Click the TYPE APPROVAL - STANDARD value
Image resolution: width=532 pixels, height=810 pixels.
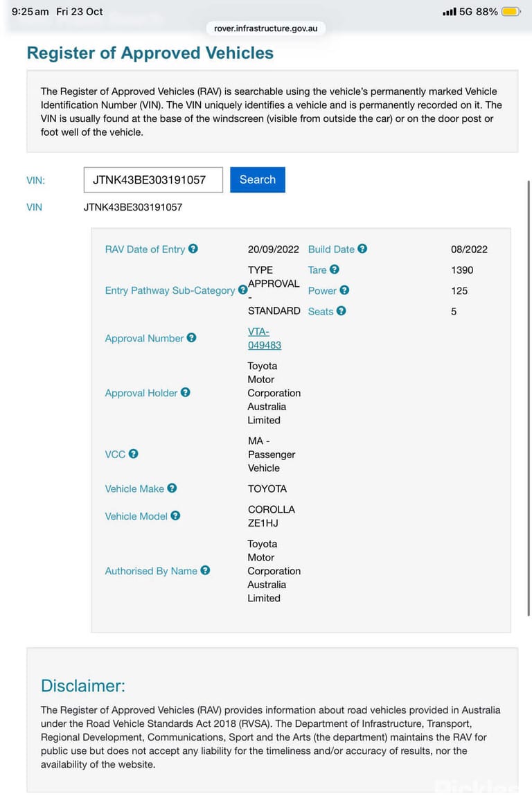pyautogui.click(x=274, y=290)
